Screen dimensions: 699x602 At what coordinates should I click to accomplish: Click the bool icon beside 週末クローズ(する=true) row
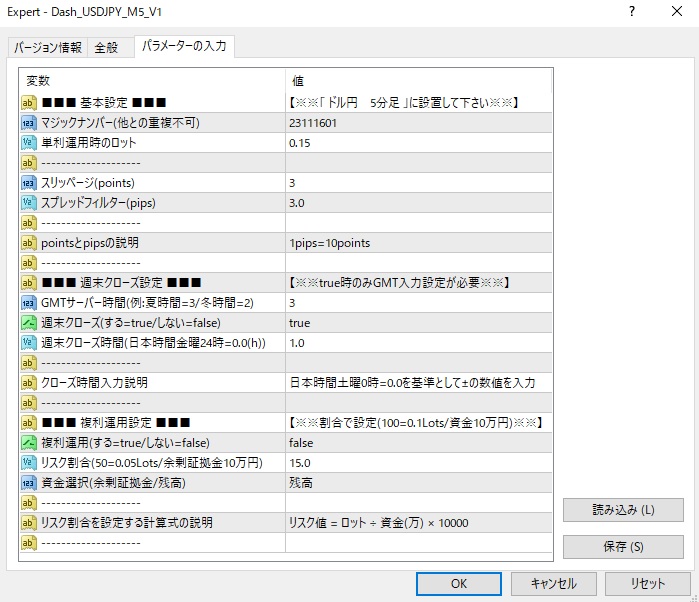(29, 323)
